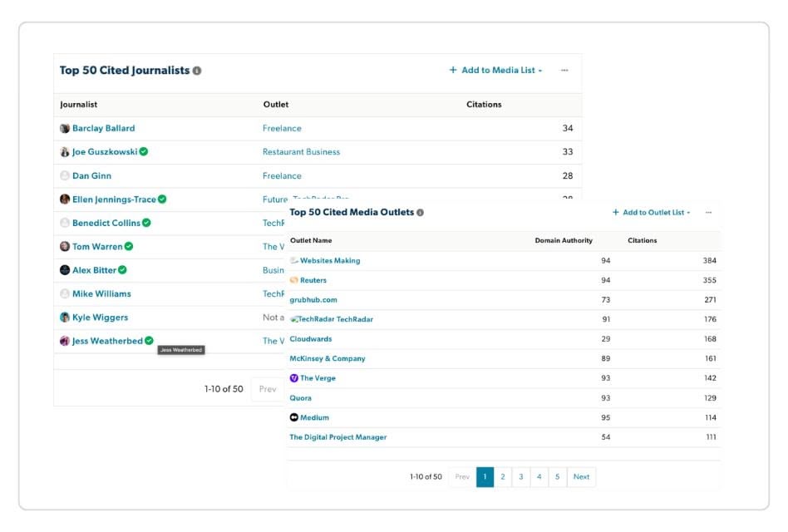Image resolution: width=788 pixels, height=532 pixels.
Task: Open Restaurant Business outlet link
Action: click(301, 152)
